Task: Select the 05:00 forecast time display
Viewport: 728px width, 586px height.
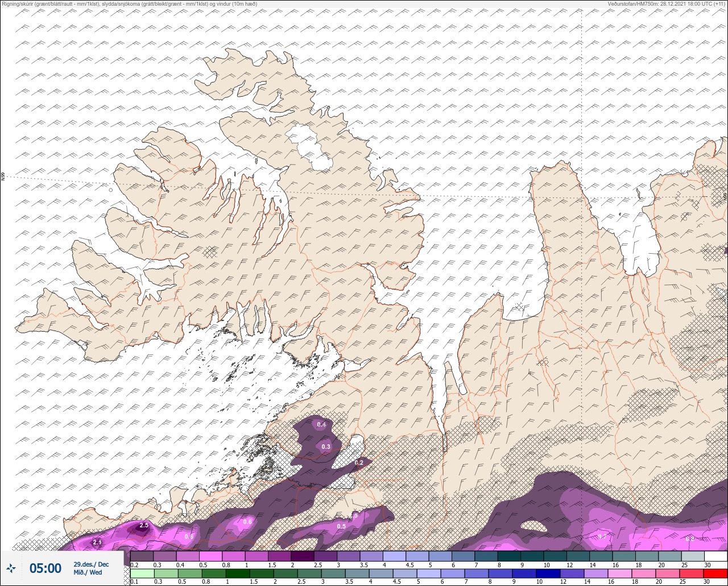Action: click(x=45, y=568)
